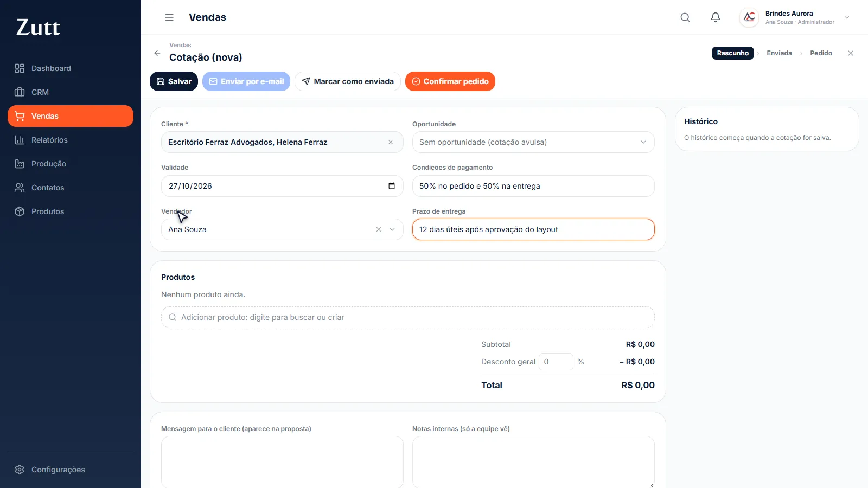Image resolution: width=868 pixels, height=488 pixels.
Task: Click the Mensagem para o cliente textarea
Action: 282,462
